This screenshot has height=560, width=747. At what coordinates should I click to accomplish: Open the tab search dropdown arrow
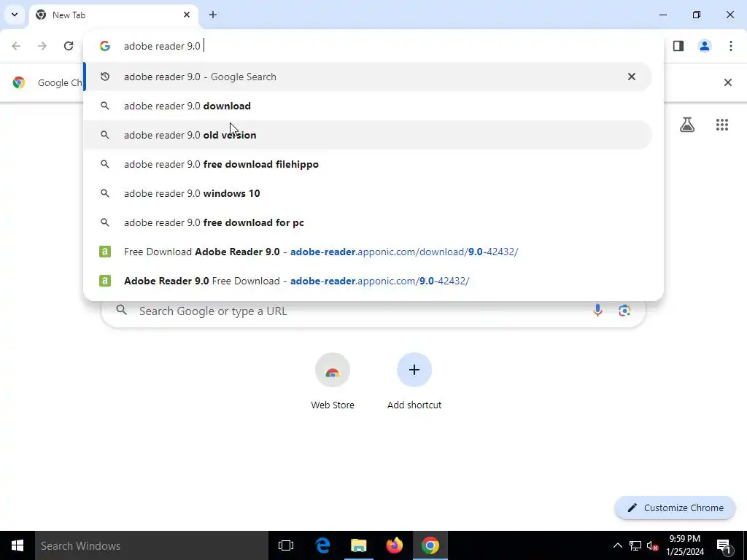coord(15,15)
